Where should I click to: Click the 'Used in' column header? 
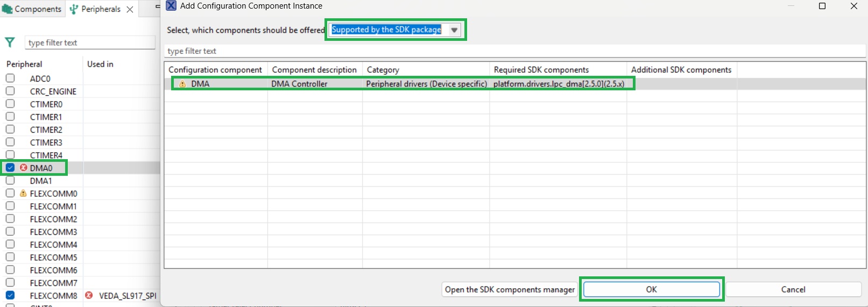100,64
